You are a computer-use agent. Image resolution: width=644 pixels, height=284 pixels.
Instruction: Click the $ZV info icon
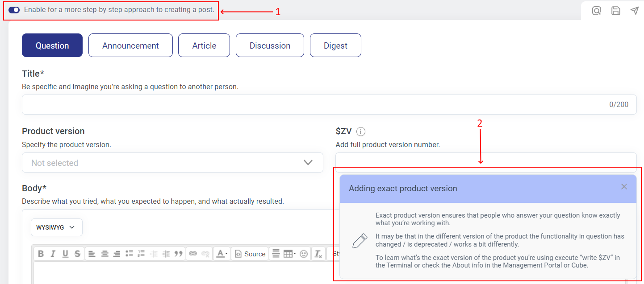[x=361, y=132]
